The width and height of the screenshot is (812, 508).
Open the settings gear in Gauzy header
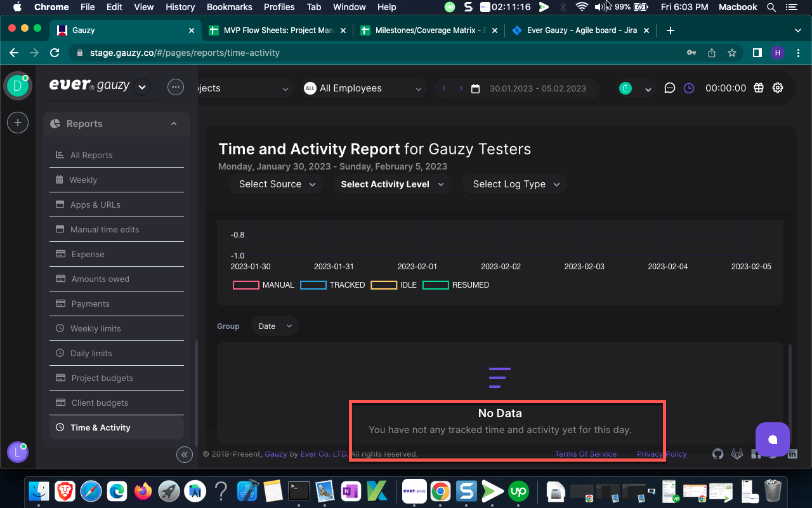[x=778, y=88]
